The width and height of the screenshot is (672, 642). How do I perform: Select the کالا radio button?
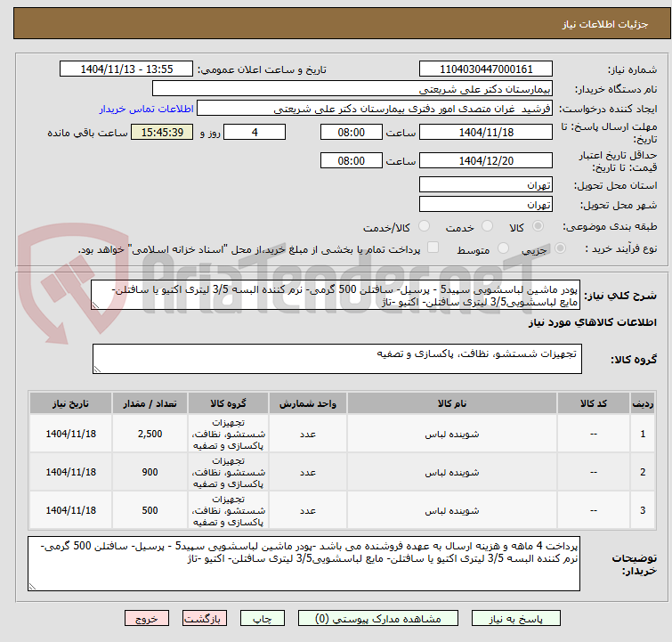point(538,226)
